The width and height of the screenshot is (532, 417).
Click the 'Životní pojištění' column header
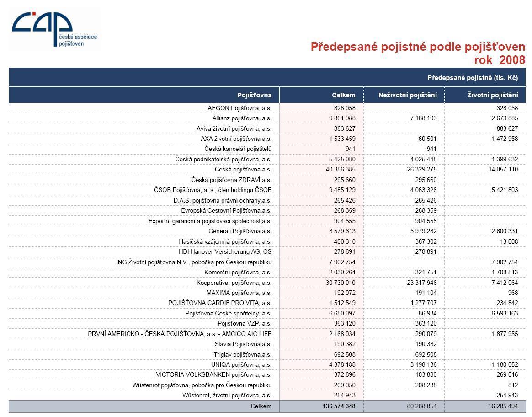(492, 95)
